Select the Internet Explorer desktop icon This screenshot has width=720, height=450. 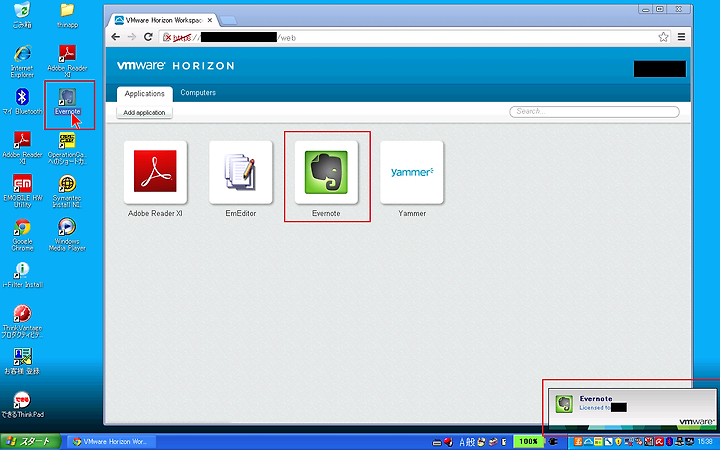22,61
